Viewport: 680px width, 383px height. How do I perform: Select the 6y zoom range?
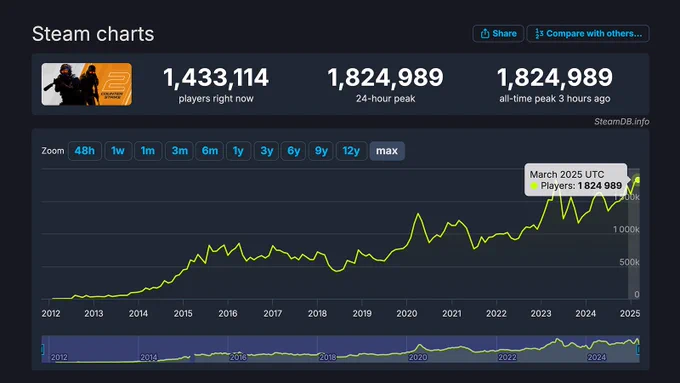point(294,151)
